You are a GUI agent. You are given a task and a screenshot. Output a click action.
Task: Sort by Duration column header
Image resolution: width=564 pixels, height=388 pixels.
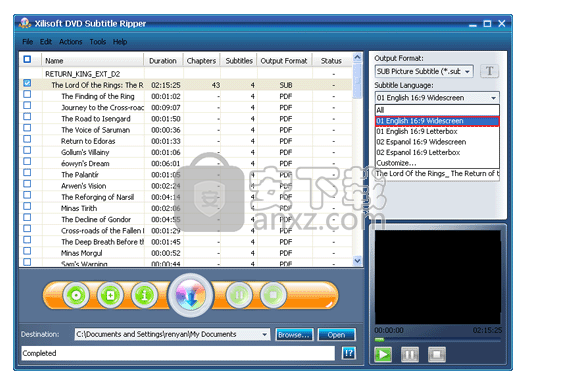coord(163,61)
